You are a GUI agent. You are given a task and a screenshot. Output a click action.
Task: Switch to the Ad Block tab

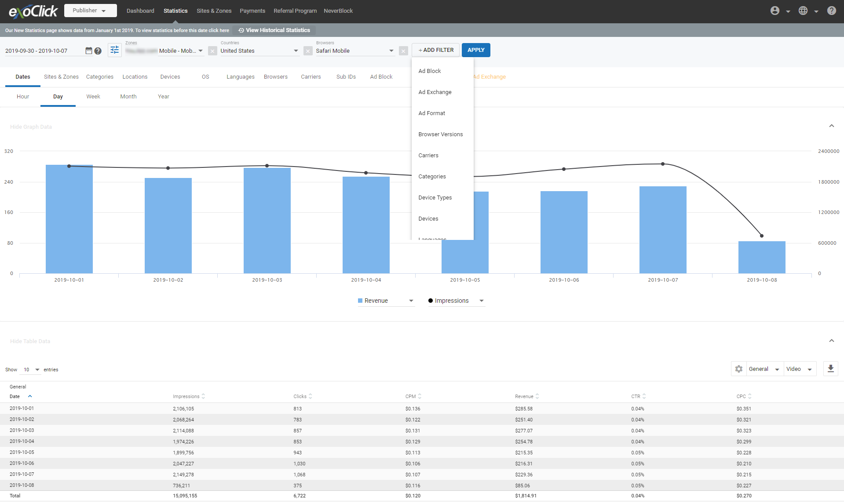[x=381, y=77]
